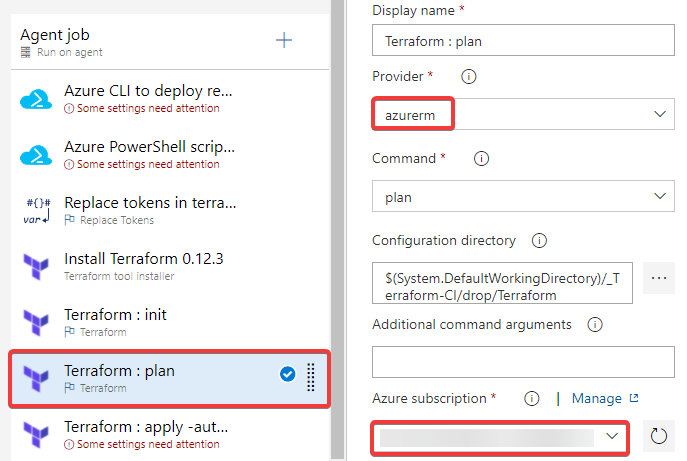Image resolution: width=687 pixels, height=461 pixels.
Task: Browse for configuration directory with ellipsis
Action: pyautogui.click(x=659, y=278)
